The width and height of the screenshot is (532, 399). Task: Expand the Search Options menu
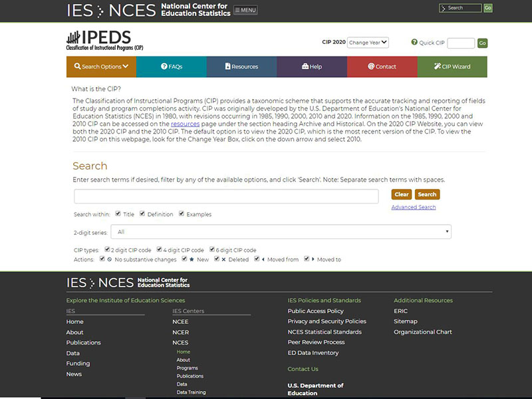coord(101,66)
